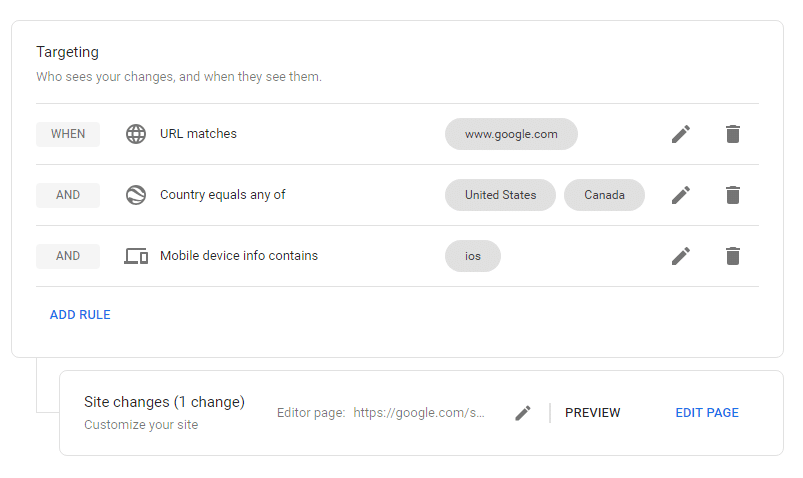Select the United States country chip

coord(500,195)
